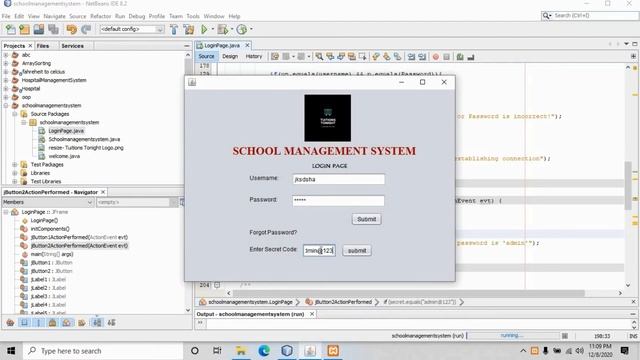Click the Enter Secret Code field

coord(319,251)
